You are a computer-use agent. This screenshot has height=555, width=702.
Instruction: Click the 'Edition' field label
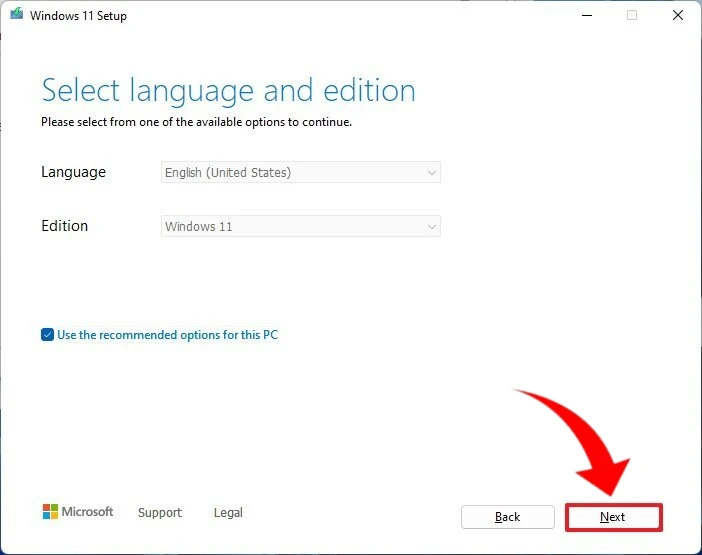tap(64, 226)
